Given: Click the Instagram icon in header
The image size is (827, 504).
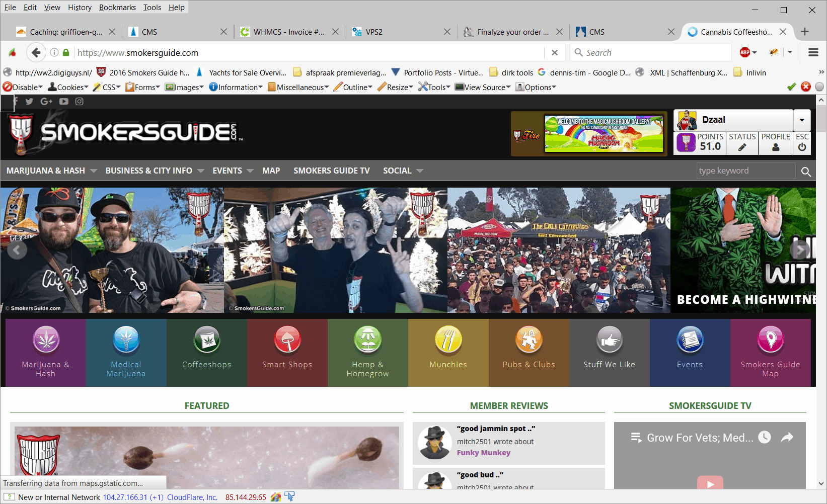Looking at the screenshot, I should pyautogui.click(x=80, y=101).
